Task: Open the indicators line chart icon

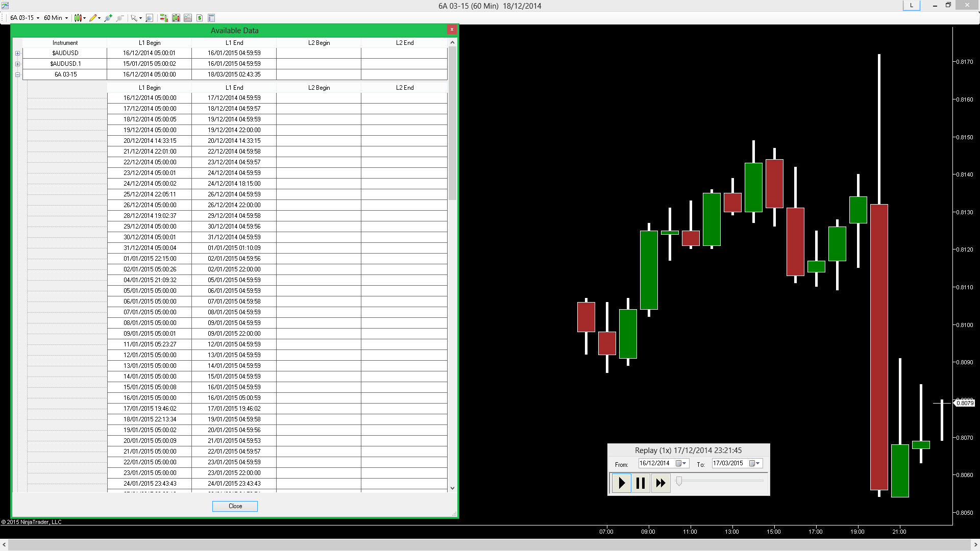Action: pyautogui.click(x=188, y=18)
